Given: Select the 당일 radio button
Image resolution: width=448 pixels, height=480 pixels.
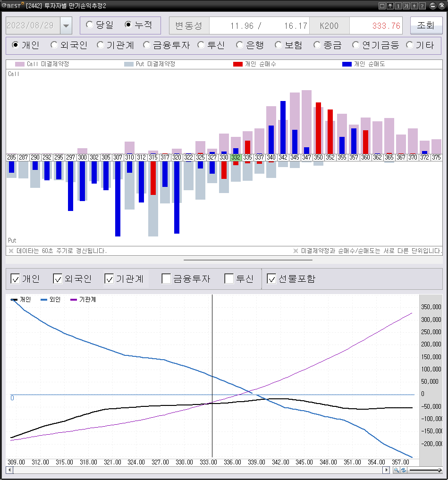Looking at the screenshot, I should point(90,25).
